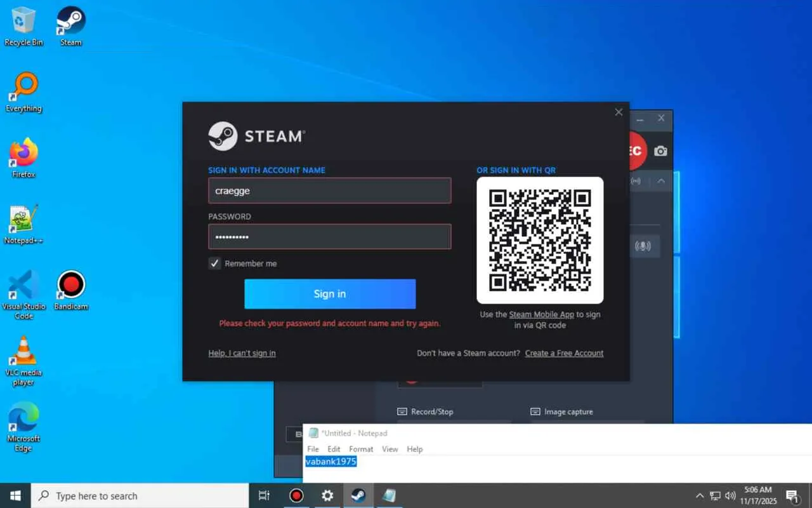Launch VLC media player from desktop
Screen dimensions: 812x508
(23, 361)
